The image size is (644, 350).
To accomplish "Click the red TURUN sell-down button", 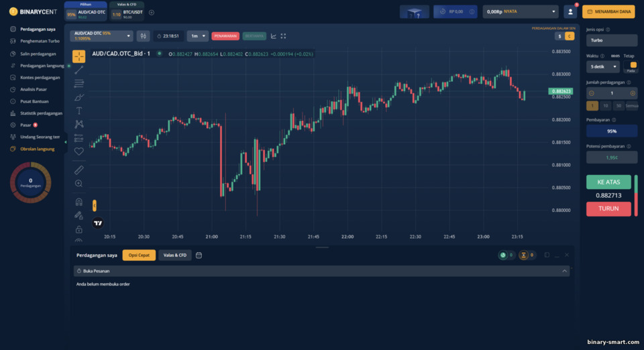I will (608, 209).
